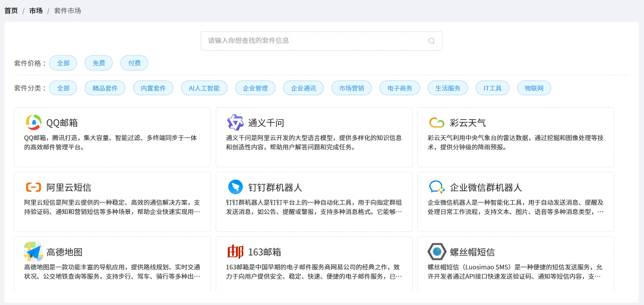Filter price by 免费
The height and width of the screenshot is (305, 644).
[x=99, y=63]
